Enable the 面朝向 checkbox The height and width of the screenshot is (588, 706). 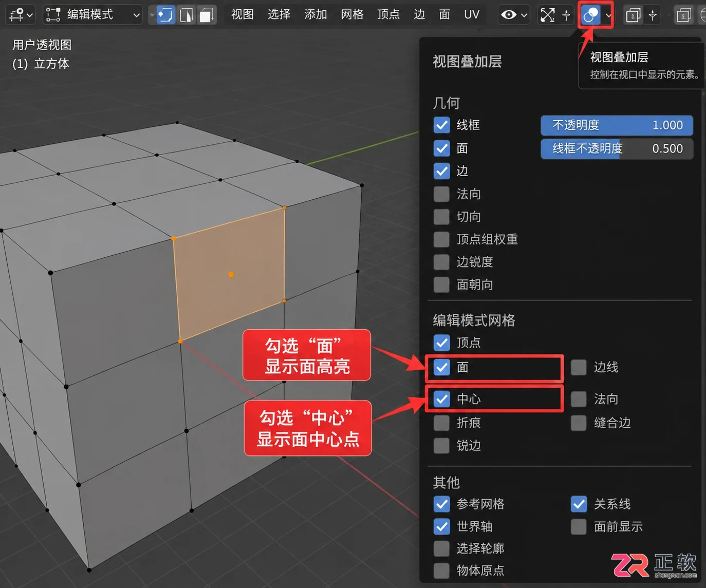click(x=442, y=284)
